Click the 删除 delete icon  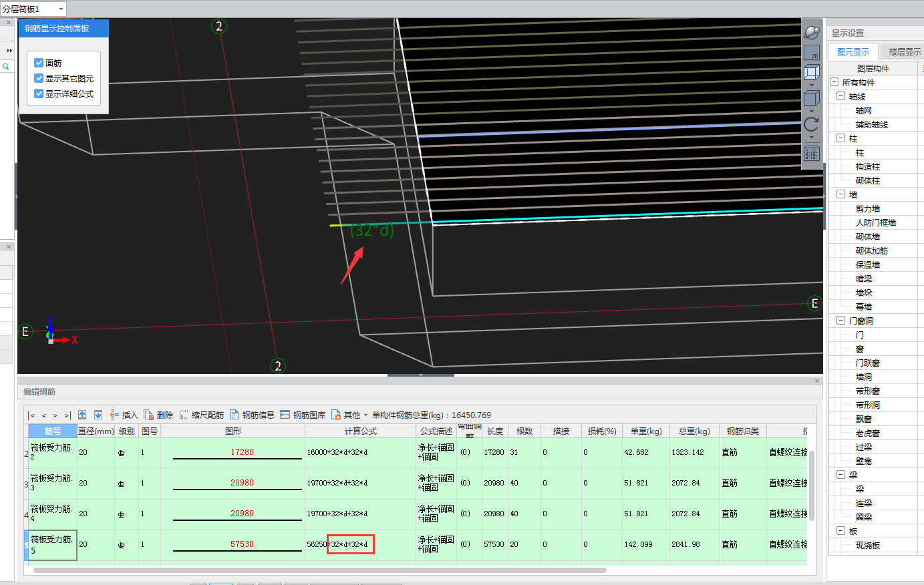point(149,415)
